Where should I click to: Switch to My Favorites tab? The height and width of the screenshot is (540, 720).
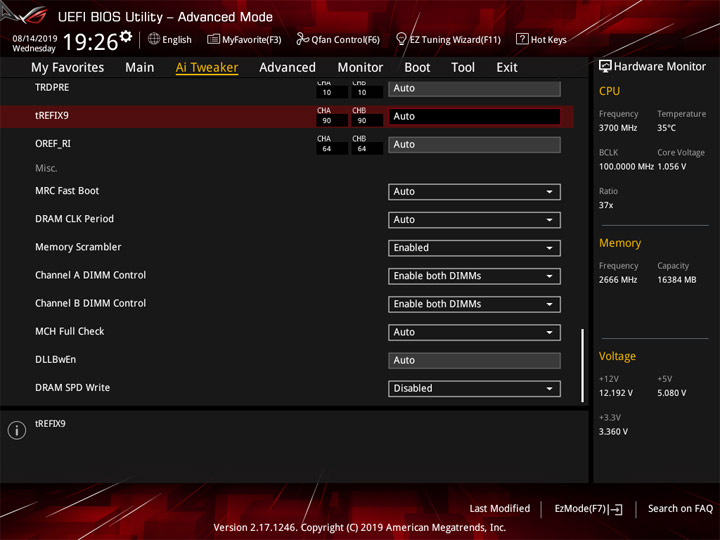tap(68, 68)
